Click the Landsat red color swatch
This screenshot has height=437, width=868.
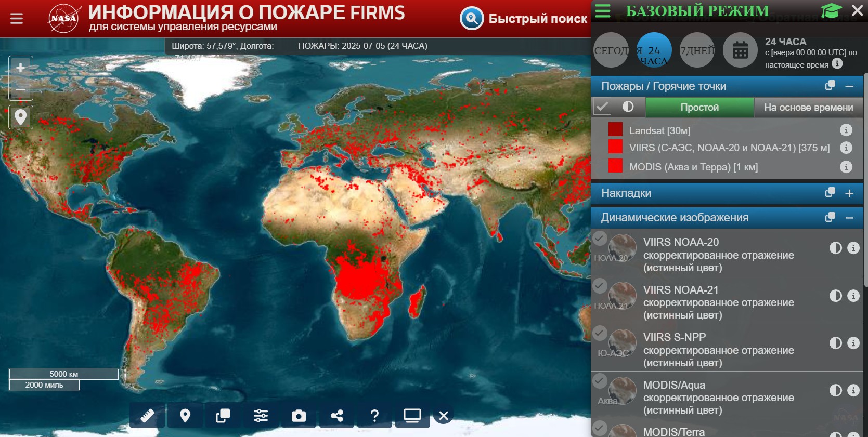pos(615,129)
